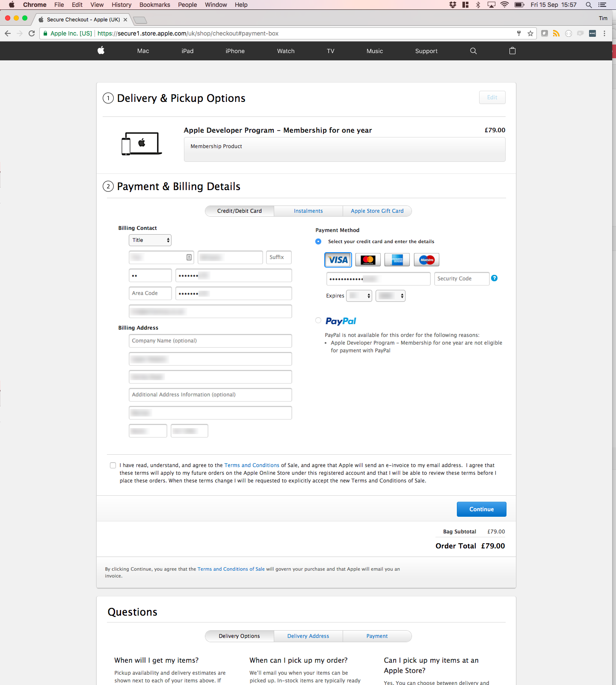616x685 pixels.
Task: Select the Maestro card icon
Action: click(426, 260)
